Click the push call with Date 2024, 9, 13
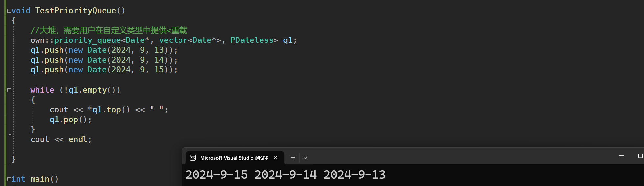Viewport: 644px width, 186px height. tap(104, 50)
